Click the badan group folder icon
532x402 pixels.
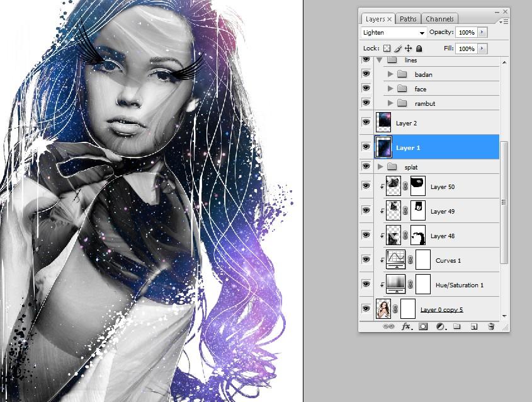pos(402,74)
